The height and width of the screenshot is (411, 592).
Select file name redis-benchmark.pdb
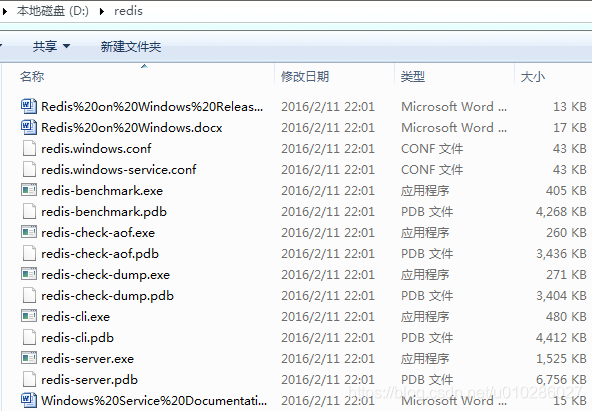(x=104, y=212)
